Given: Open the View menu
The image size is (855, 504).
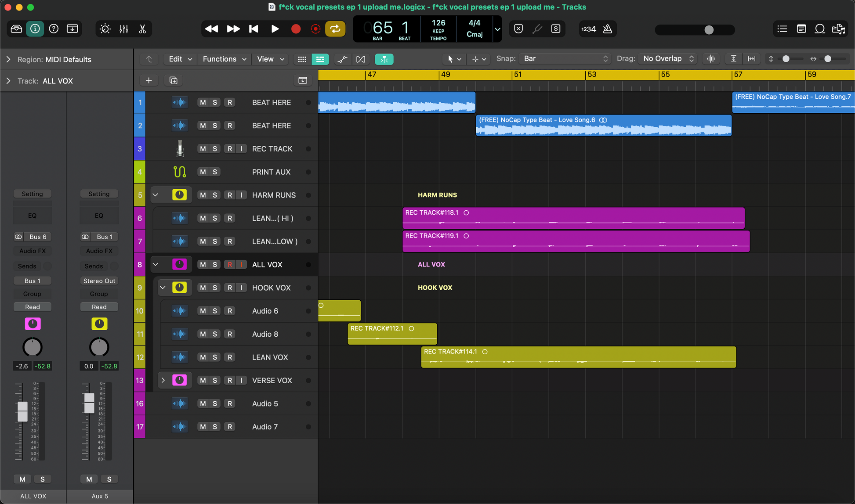Looking at the screenshot, I should pos(270,59).
